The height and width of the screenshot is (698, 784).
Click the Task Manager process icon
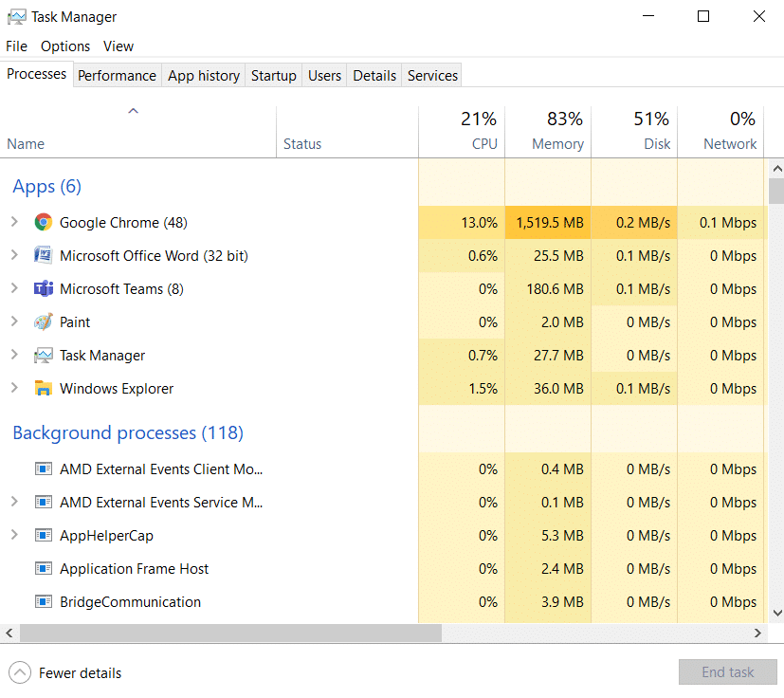[43, 356]
